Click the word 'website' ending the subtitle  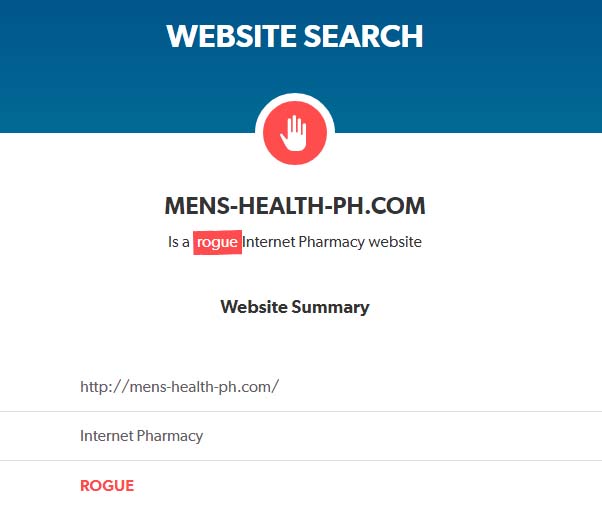pos(395,242)
